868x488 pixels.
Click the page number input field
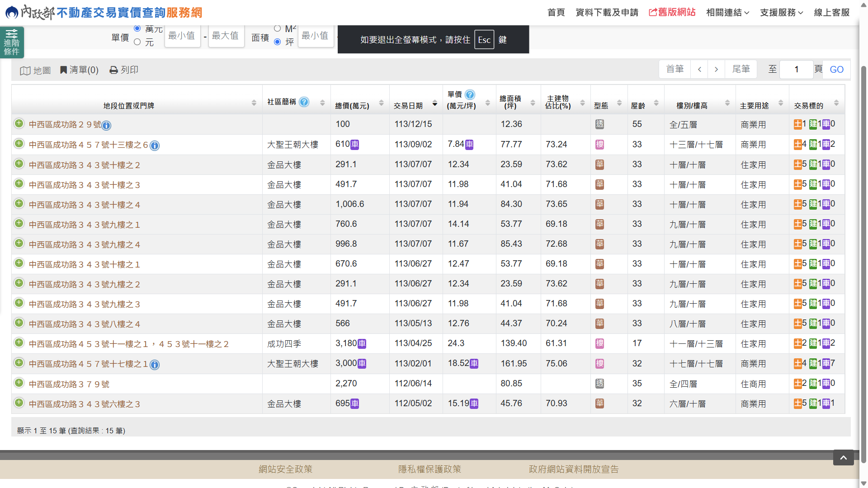pyautogui.click(x=796, y=70)
